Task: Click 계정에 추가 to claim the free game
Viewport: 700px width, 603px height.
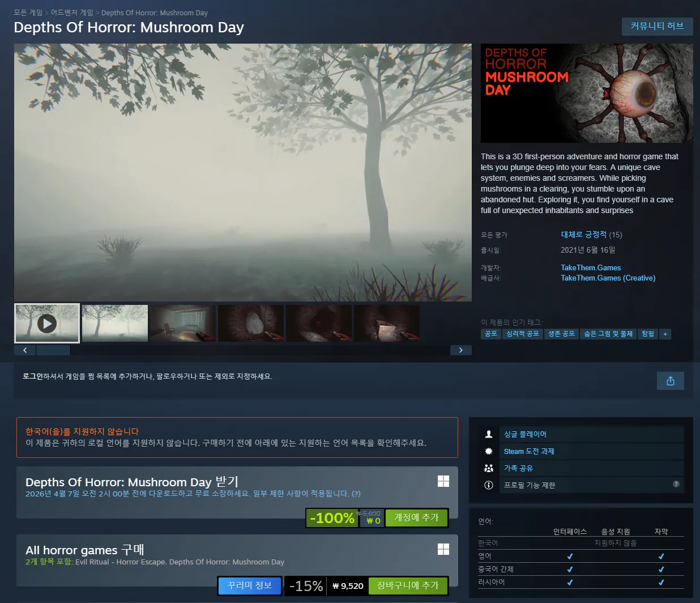Action: [417, 517]
